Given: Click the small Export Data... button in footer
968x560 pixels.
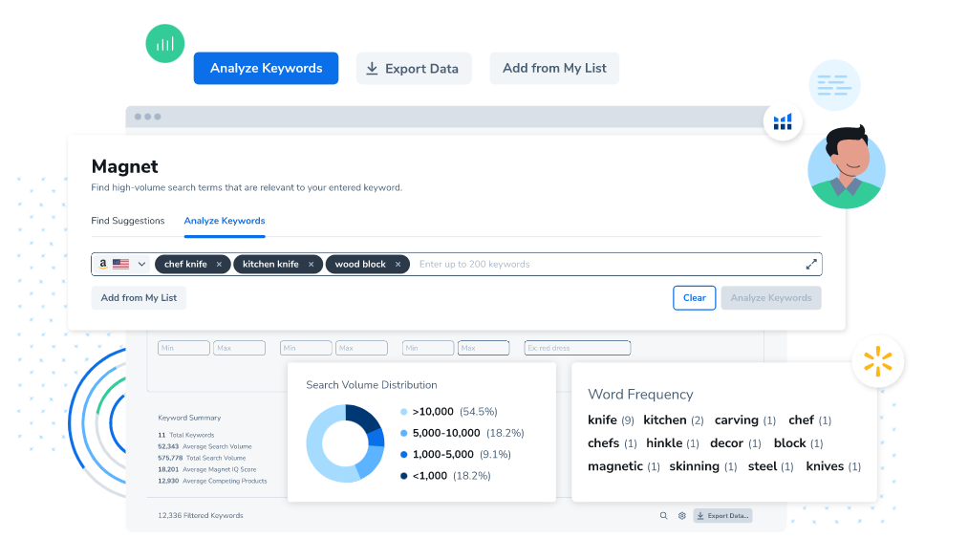Looking at the screenshot, I should click(x=723, y=515).
